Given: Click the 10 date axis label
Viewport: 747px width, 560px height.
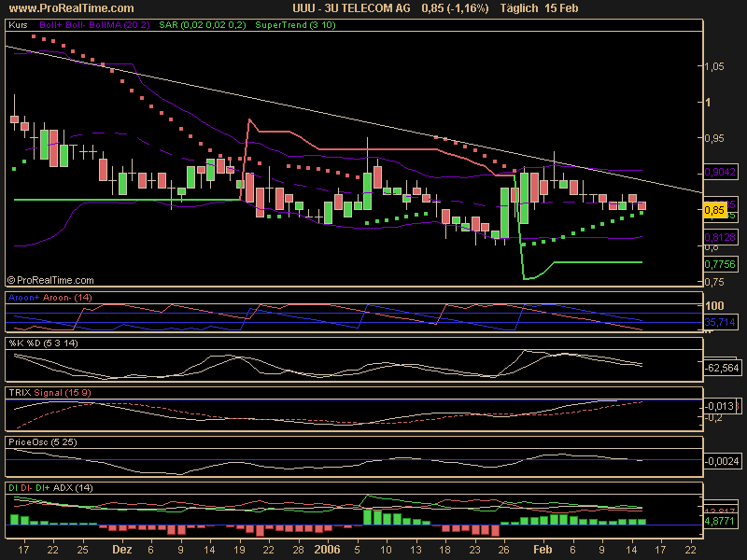Looking at the screenshot, I should [386, 550].
